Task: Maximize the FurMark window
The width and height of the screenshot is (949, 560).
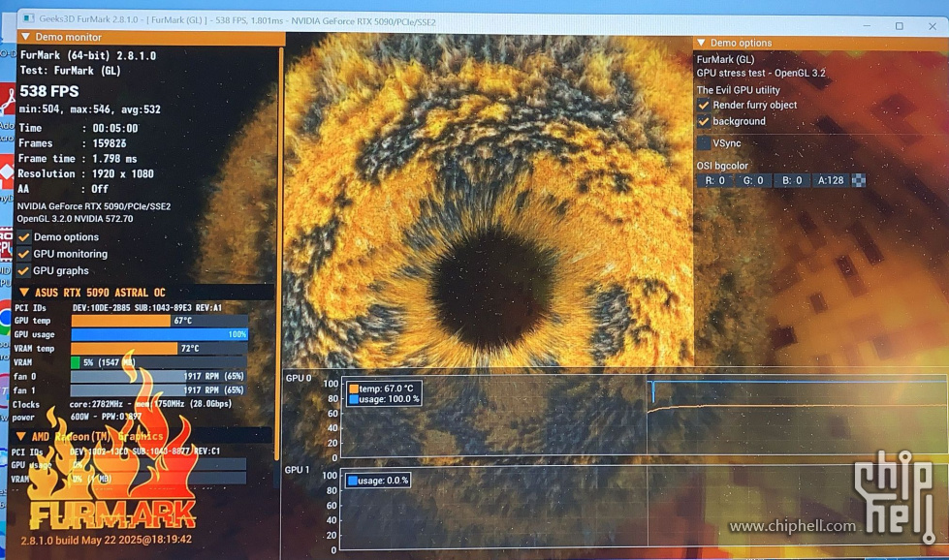Action: (x=900, y=26)
